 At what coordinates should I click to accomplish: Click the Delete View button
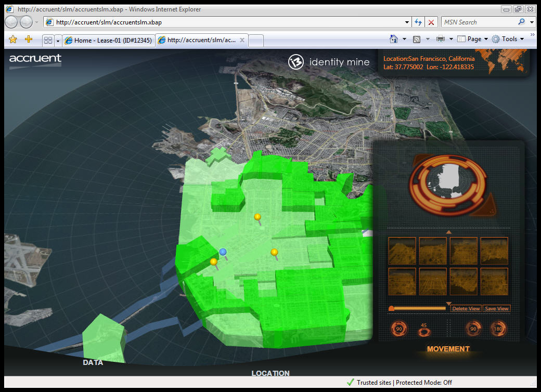click(466, 308)
